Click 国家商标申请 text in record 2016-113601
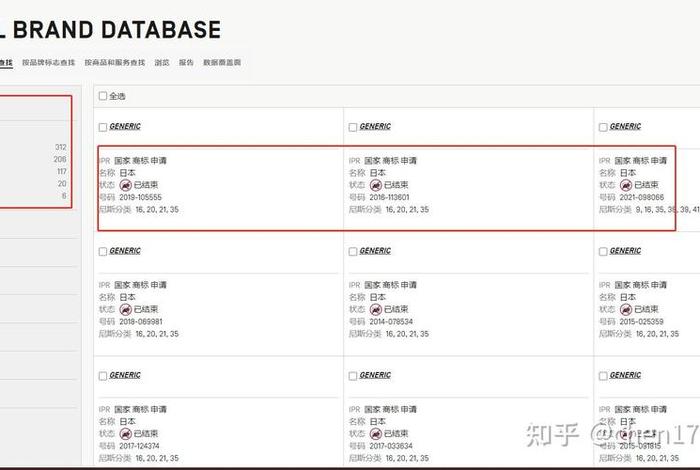Image resolution: width=700 pixels, height=470 pixels. point(390,161)
